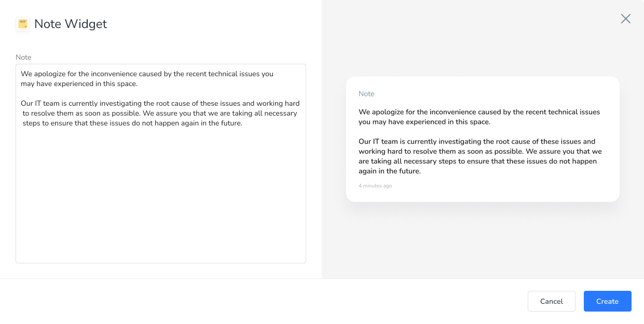The width and height of the screenshot is (644, 324).
Task: Place cursor in the editor line starting "to resolve them"
Action: (x=160, y=113)
